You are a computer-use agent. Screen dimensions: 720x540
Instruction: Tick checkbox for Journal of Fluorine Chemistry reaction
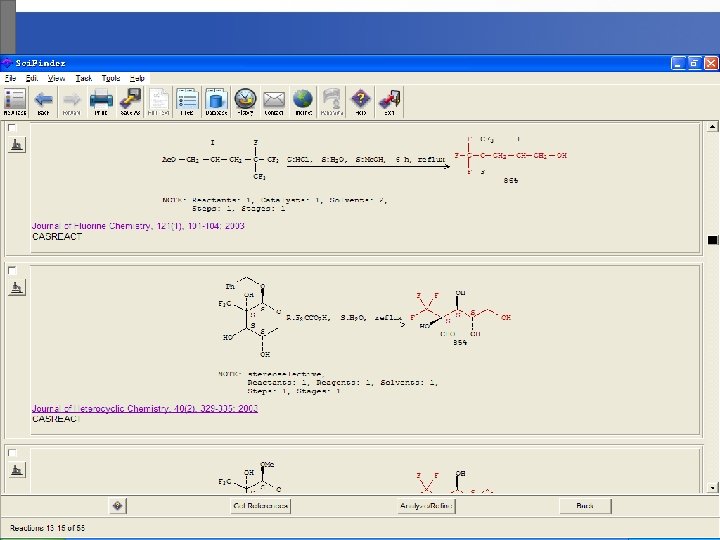coord(12,128)
